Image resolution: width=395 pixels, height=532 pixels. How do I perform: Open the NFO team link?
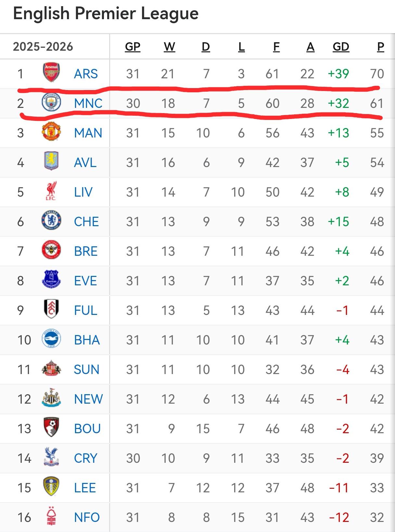[x=87, y=517]
